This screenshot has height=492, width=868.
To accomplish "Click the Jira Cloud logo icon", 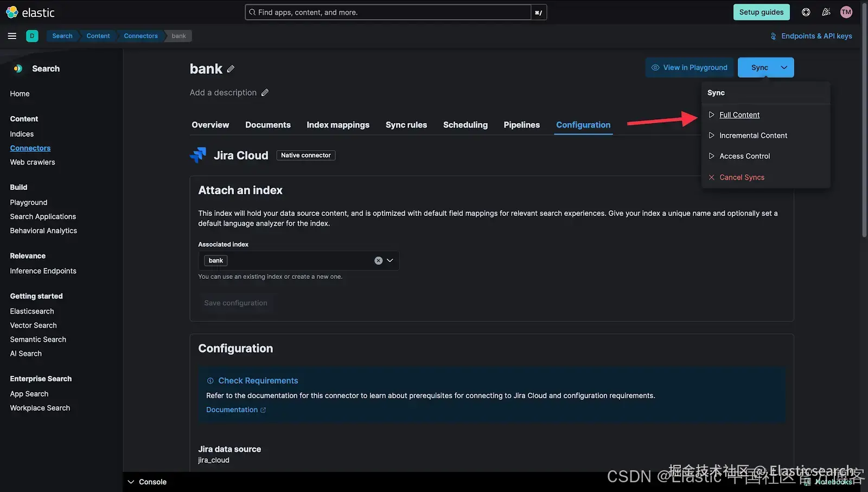I will 198,155.
